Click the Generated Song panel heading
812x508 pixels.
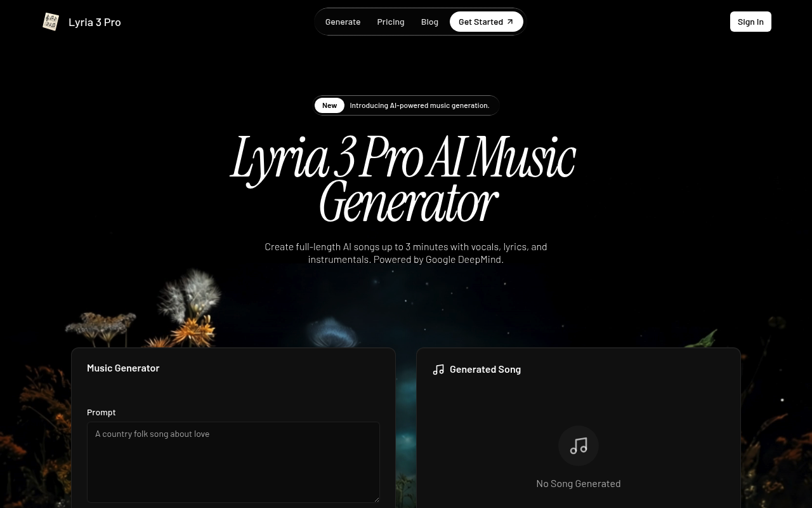click(x=485, y=369)
